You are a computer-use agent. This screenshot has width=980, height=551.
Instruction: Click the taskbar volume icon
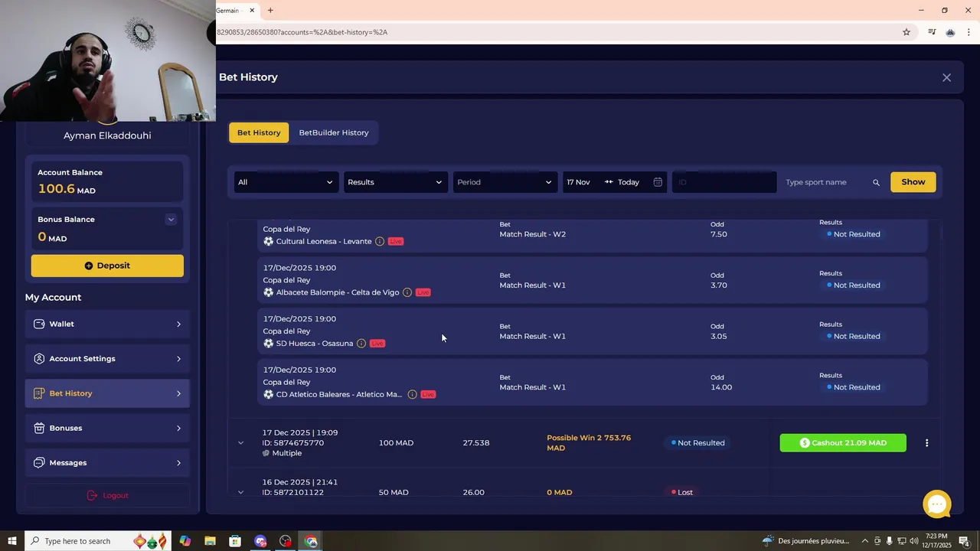click(914, 541)
